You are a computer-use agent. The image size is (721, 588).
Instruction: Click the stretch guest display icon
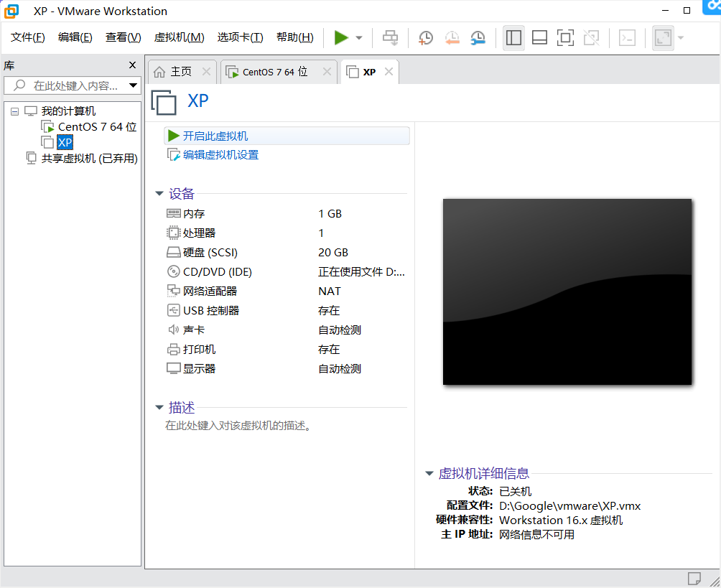[x=663, y=38]
